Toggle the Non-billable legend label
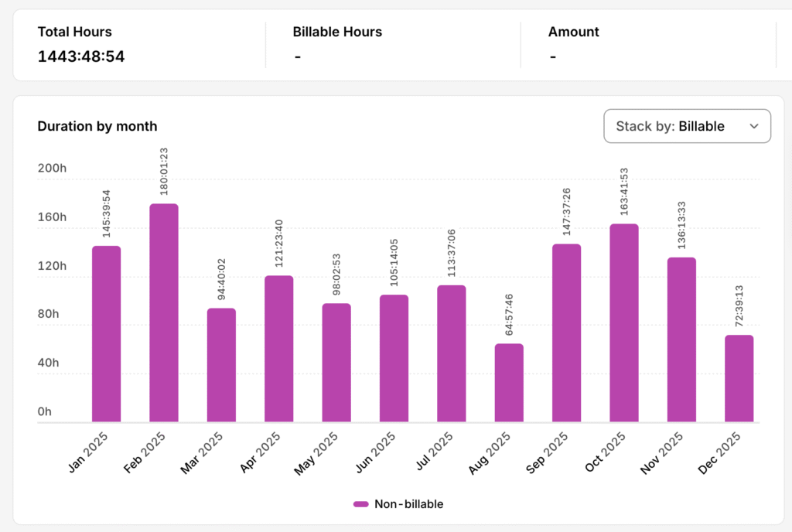 pyautogui.click(x=408, y=504)
